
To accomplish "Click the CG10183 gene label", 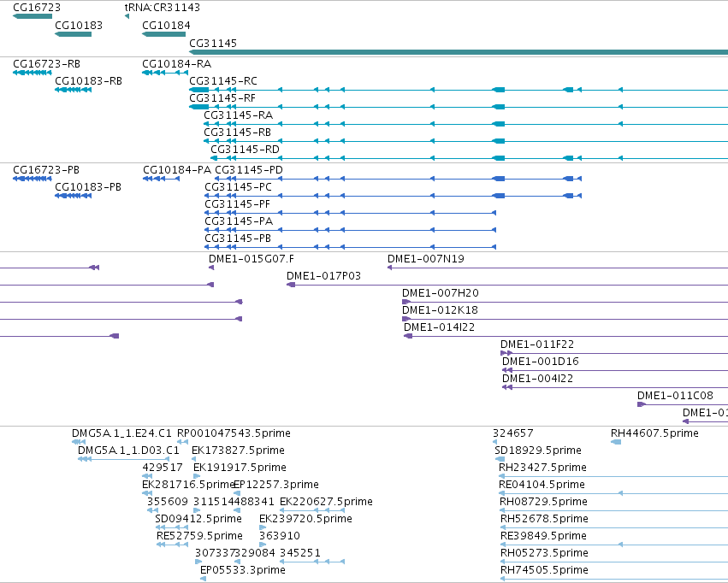I will [79, 26].
